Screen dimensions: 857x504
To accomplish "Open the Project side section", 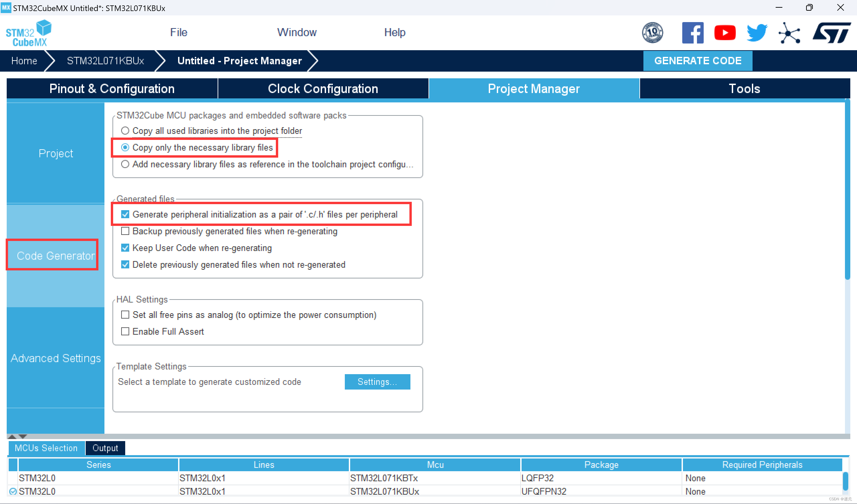I will click(56, 153).
